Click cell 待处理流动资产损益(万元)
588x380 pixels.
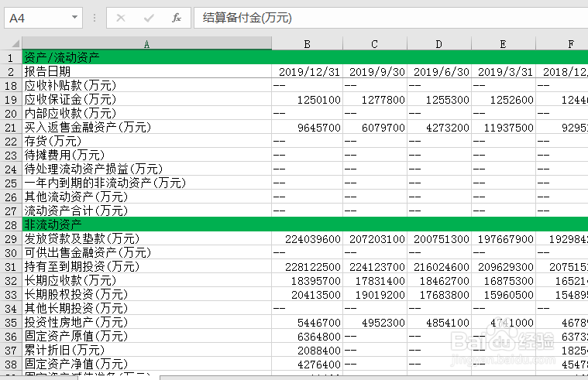[x=146, y=169]
